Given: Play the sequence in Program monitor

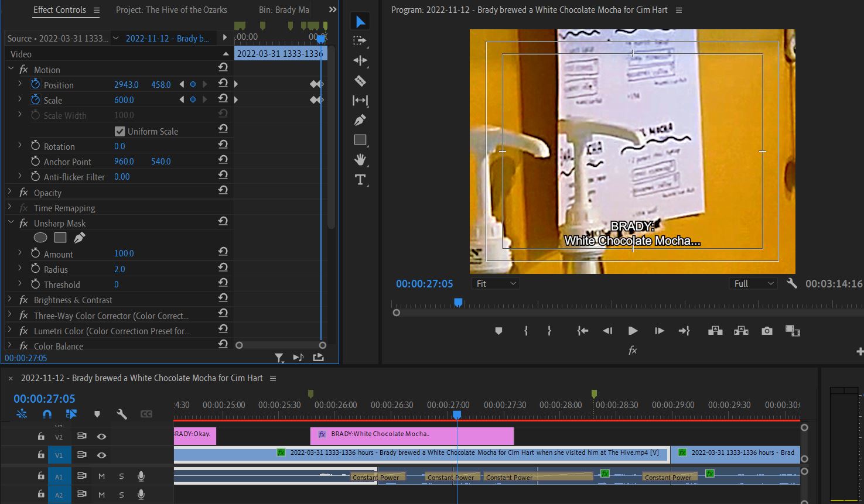Looking at the screenshot, I should coord(633,331).
